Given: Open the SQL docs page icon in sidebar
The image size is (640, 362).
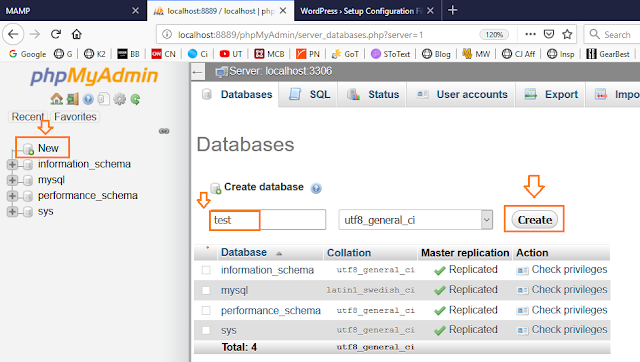Looking at the screenshot, I should tap(104, 99).
